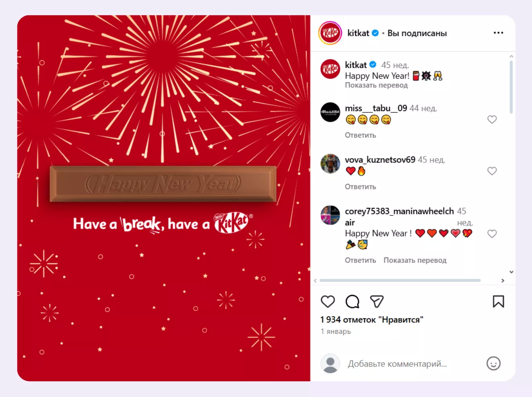Like the corey75383_maninawheelchair comment

492,234
